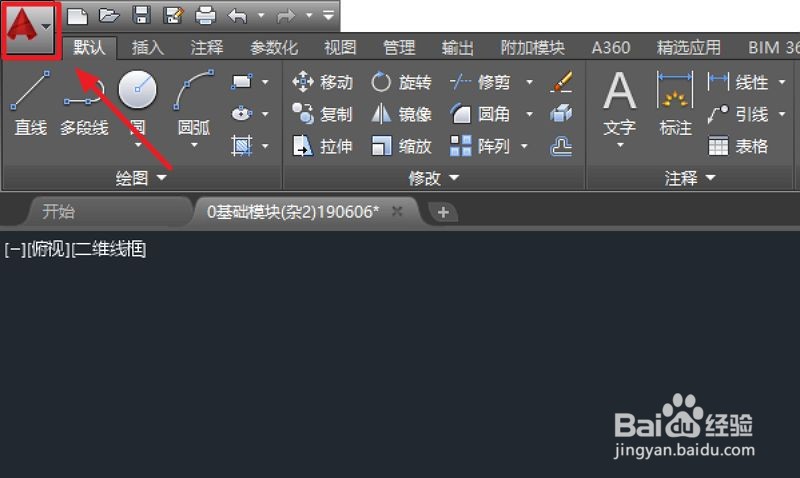Image resolution: width=800 pixels, height=478 pixels.
Task: Close the 0基础模块(杂2)190606 drawing tab
Action: [x=397, y=211]
